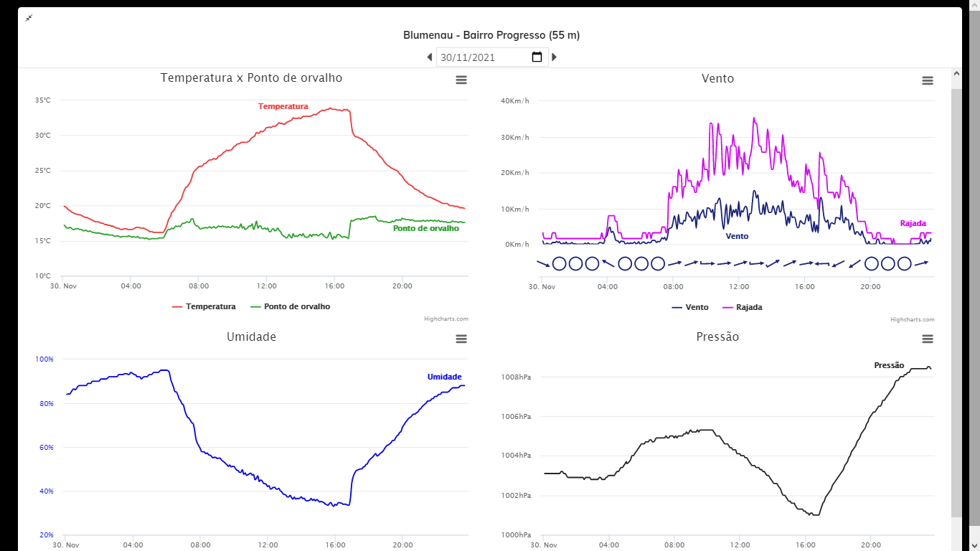Click the date field showing 30/11/2021
The width and height of the screenshot is (980, 551).
(492, 57)
